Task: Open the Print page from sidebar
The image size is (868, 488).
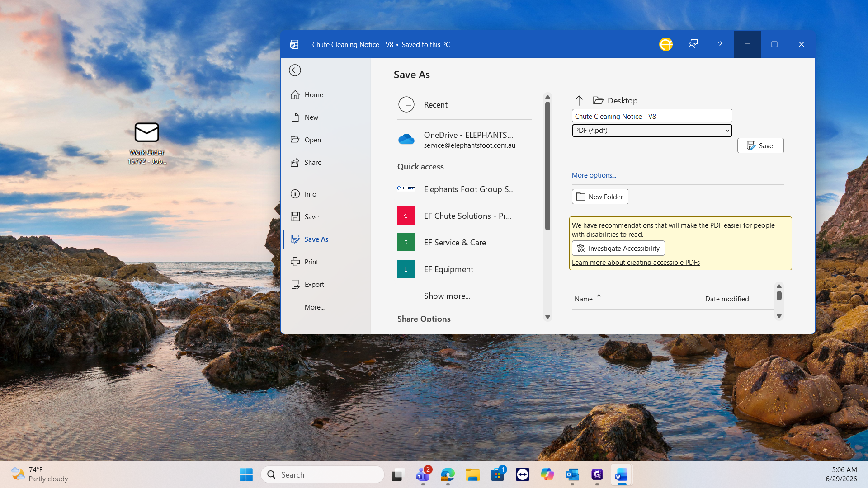Action: click(325, 262)
